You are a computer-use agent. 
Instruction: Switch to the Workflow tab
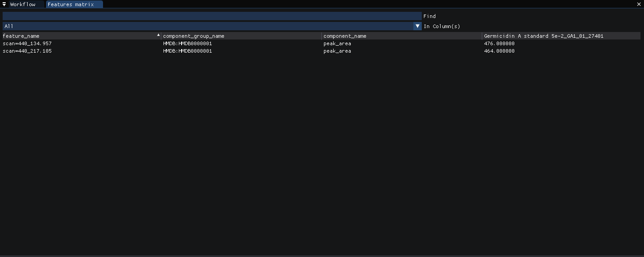pyautogui.click(x=26, y=4)
